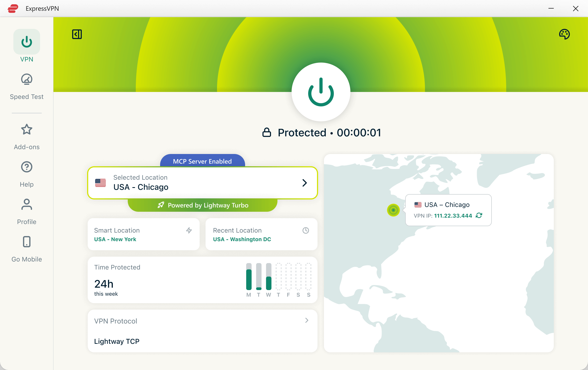The image size is (588, 370).
Task: Connect to Smart Location USA - New York
Action: point(144,234)
